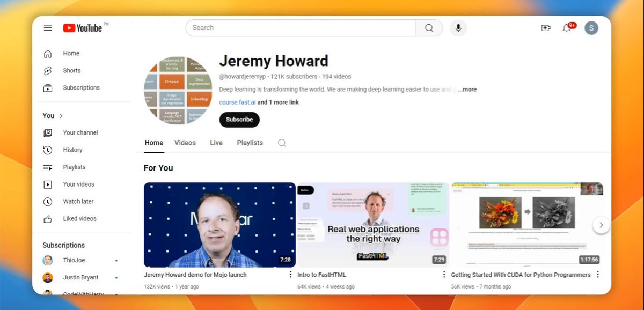The width and height of the screenshot is (644, 310).
Task: Open Justin Bryant subscription avatar
Action: click(x=48, y=278)
